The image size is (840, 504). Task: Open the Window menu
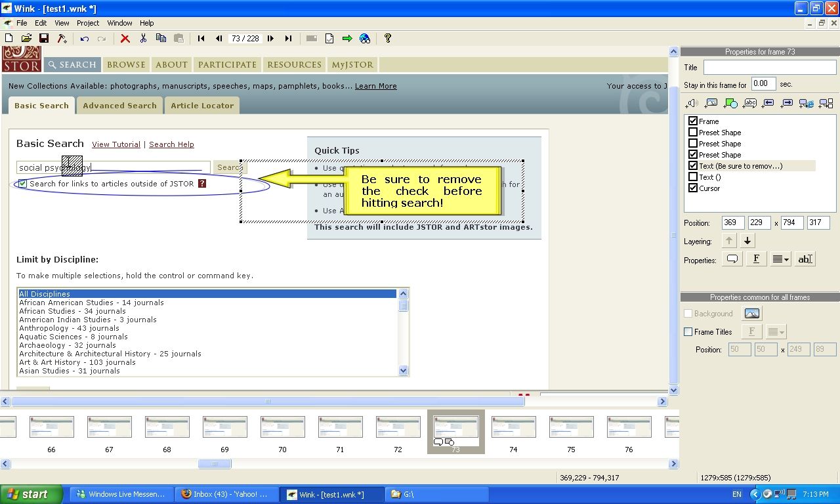pos(119,23)
